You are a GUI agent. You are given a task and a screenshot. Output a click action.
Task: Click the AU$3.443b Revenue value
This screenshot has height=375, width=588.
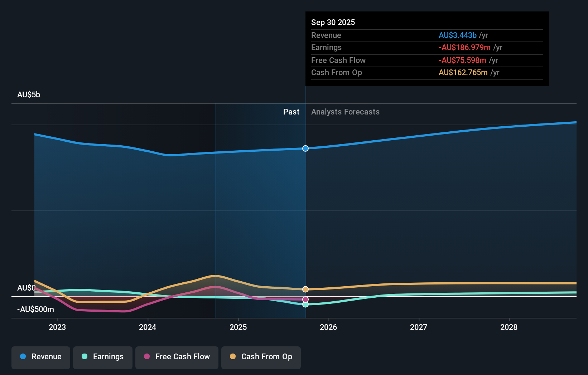[458, 35]
